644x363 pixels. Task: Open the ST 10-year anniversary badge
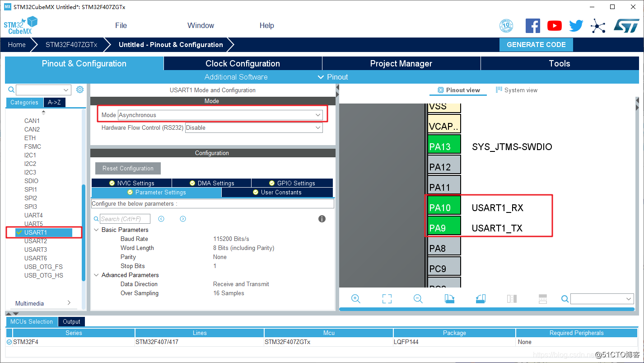coord(506,26)
